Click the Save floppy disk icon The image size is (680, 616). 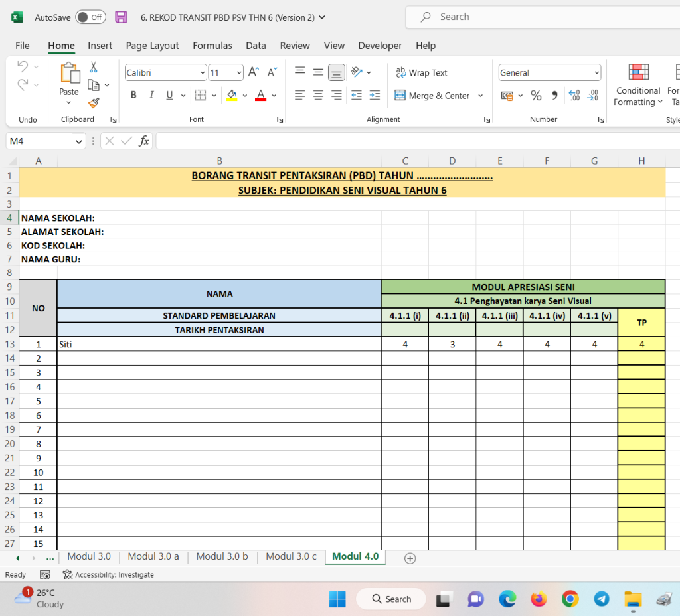tap(121, 17)
